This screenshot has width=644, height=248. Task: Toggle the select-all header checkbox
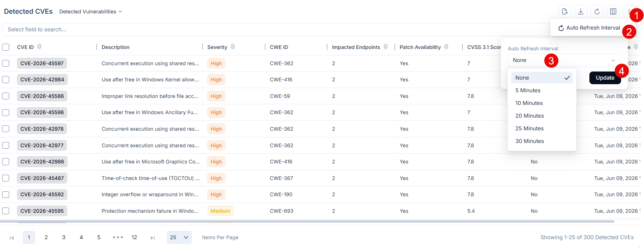6,47
